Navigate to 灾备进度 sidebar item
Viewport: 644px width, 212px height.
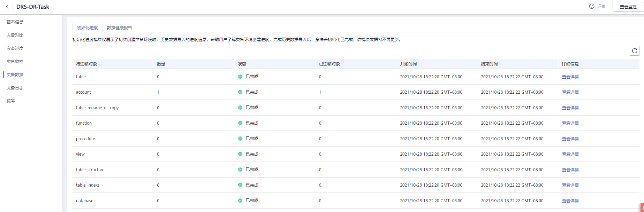tap(15, 48)
